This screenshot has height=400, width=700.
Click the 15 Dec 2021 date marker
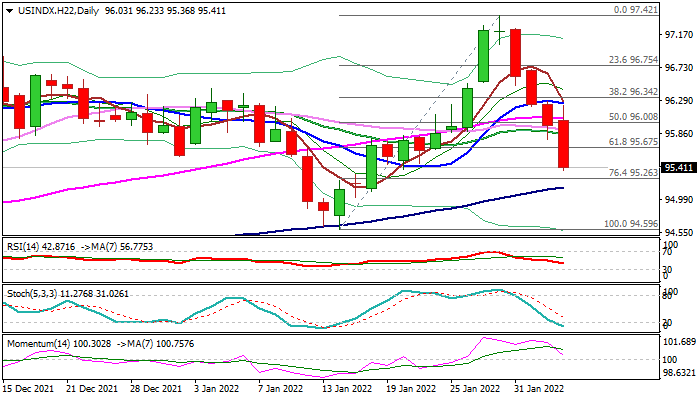30,388
